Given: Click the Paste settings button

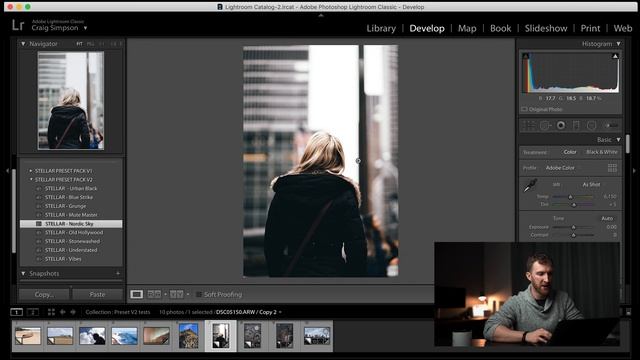Looking at the screenshot, I should tap(97, 294).
